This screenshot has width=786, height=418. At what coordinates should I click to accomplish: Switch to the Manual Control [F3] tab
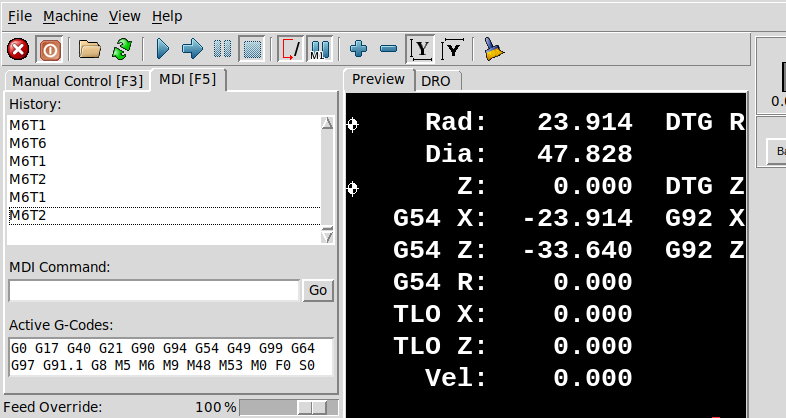click(x=78, y=81)
